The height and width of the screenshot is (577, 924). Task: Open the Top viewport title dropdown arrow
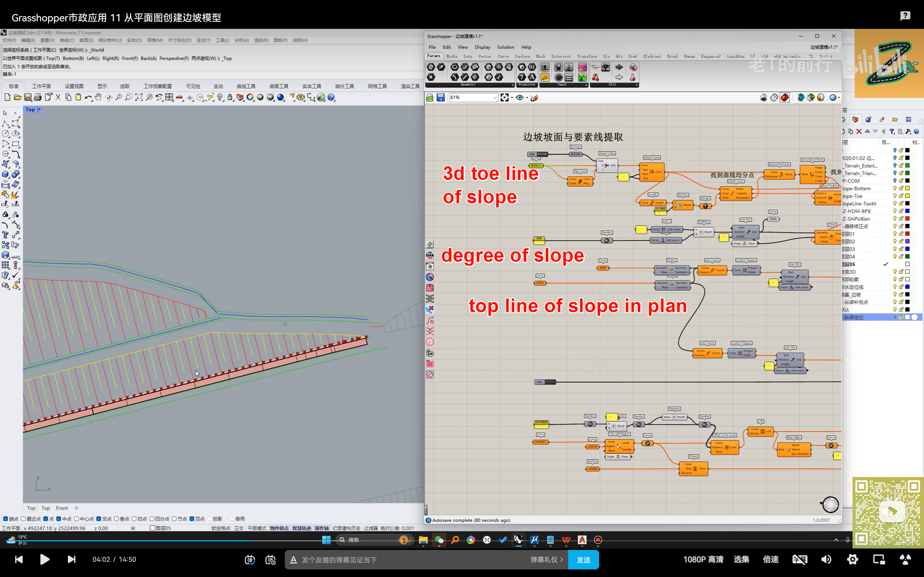click(39, 110)
